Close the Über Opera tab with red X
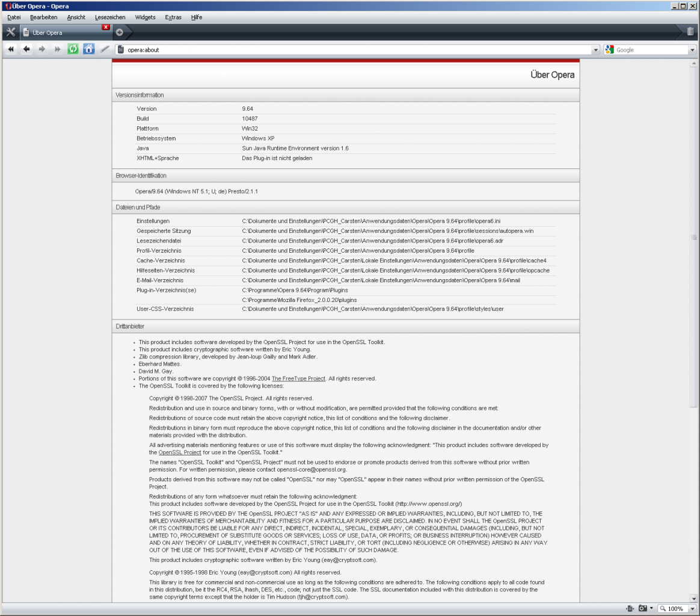 point(106,27)
